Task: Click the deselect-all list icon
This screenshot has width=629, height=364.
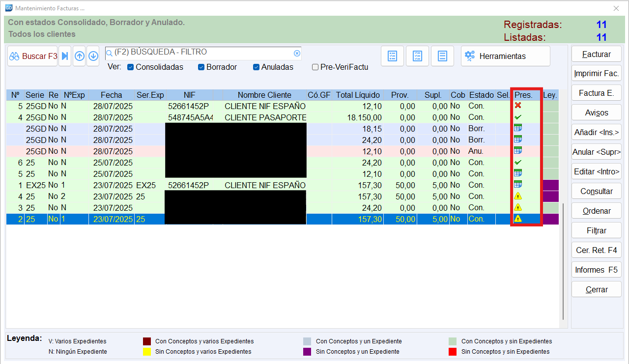Action: (442, 56)
